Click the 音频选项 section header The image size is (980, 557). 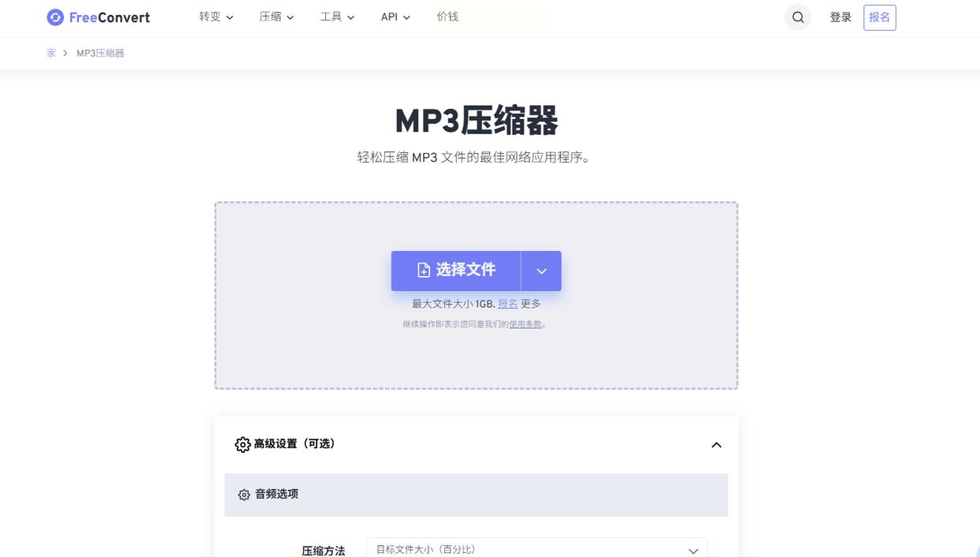(476, 495)
